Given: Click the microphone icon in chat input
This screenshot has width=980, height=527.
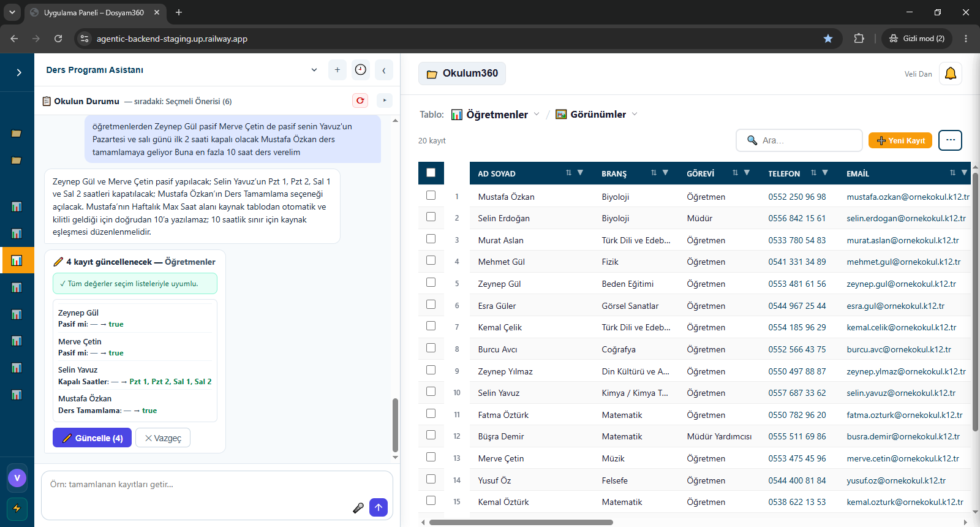Looking at the screenshot, I should [358, 507].
